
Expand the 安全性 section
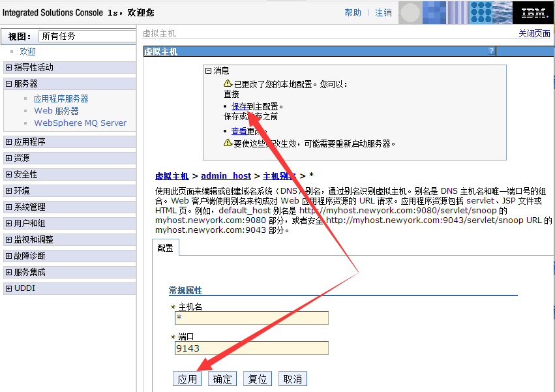pyautogui.click(x=9, y=174)
